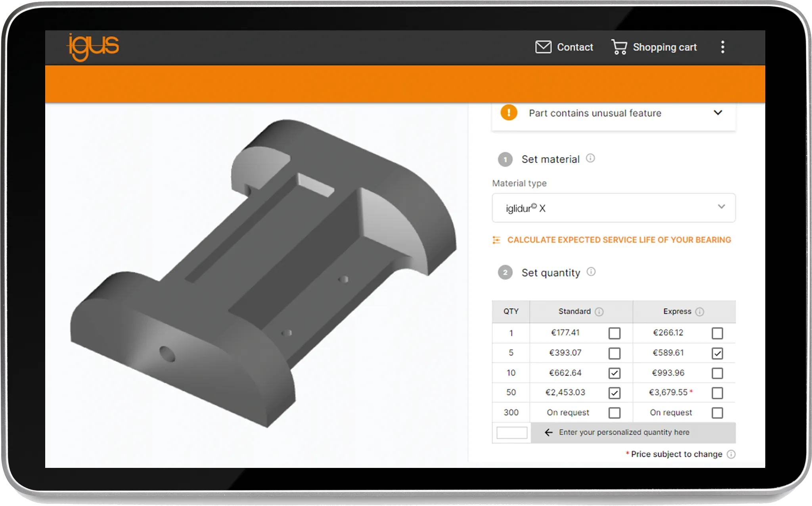
Task: Uncheck Express checkbox for quantity 5
Action: (717, 353)
